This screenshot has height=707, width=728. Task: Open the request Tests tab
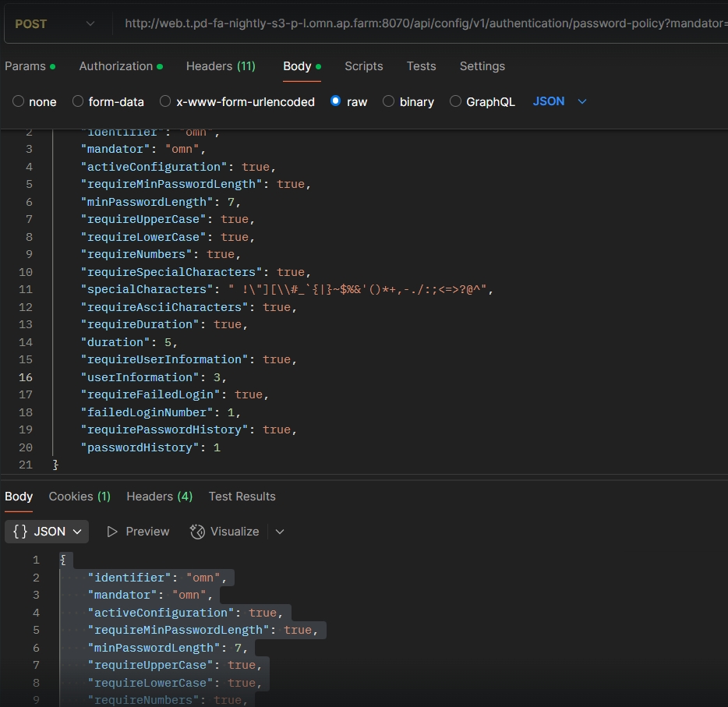421,66
